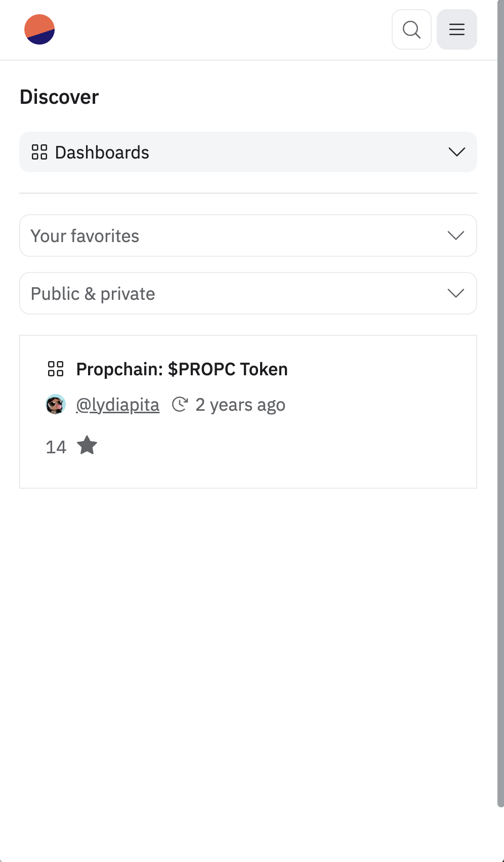Screen dimensions: 504x862
Task: Expand the Dashboards category chevron
Action: pyautogui.click(x=456, y=152)
